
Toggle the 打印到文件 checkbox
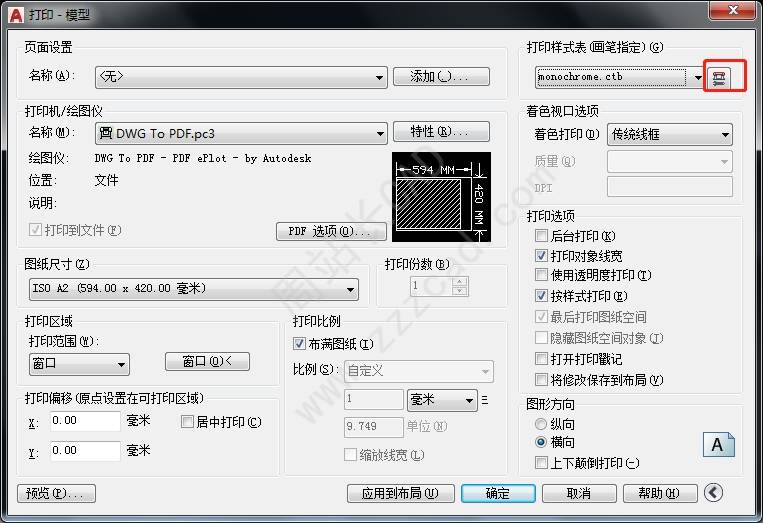coord(35,230)
